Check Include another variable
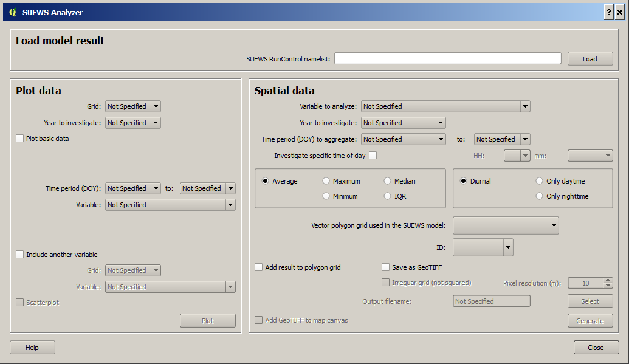This screenshot has height=364, width=629. point(19,255)
